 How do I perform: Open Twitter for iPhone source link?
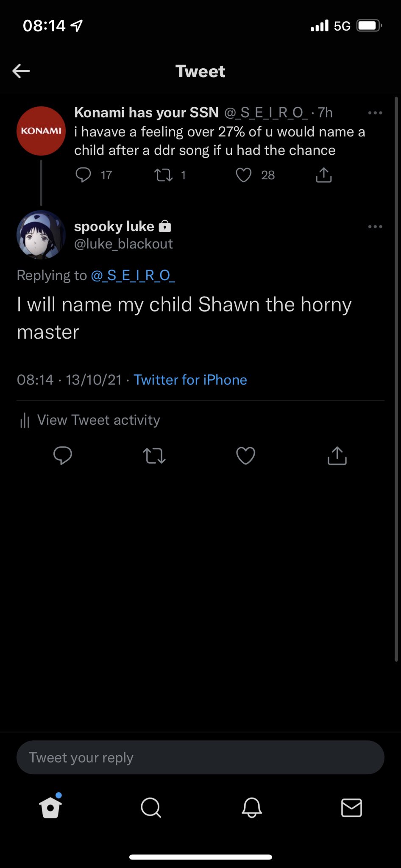point(190,380)
